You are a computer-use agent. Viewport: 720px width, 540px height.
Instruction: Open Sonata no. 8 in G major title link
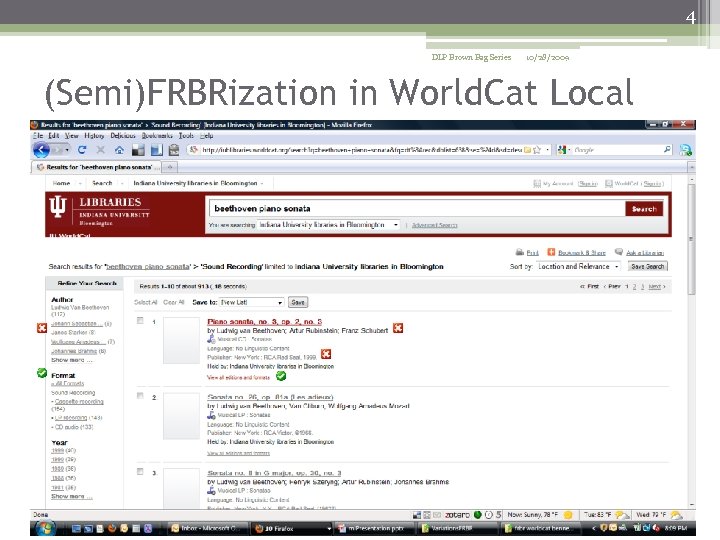coord(274,472)
